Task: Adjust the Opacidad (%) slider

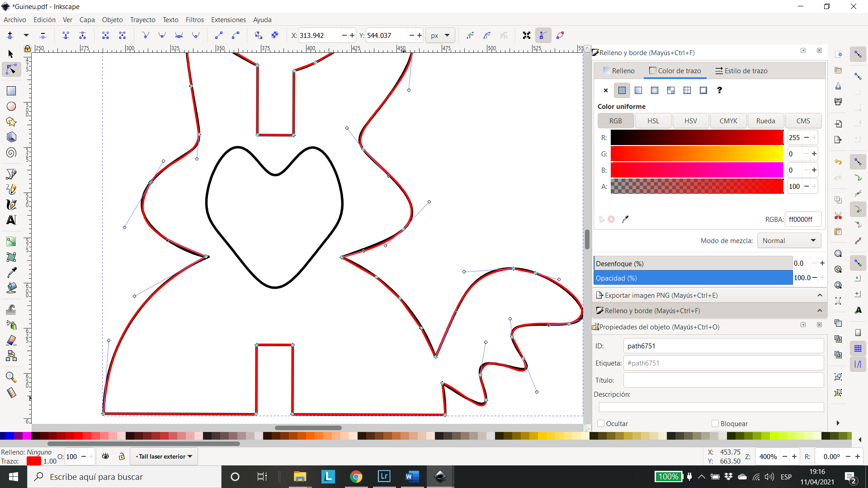Action: (x=693, y=278)
